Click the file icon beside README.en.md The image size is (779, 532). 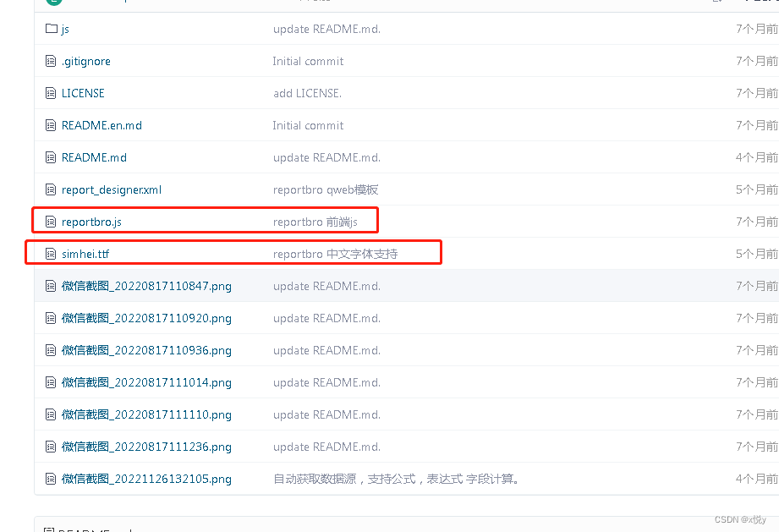point(51,125)
